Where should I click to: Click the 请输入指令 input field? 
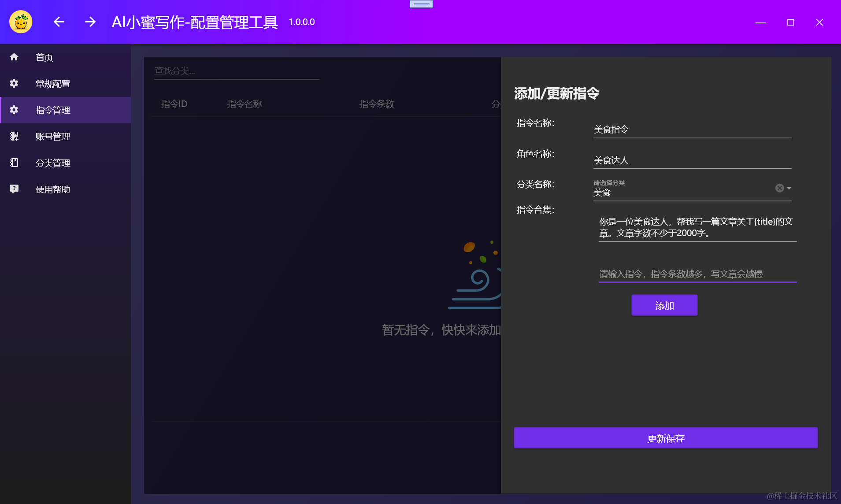point(697,274)
